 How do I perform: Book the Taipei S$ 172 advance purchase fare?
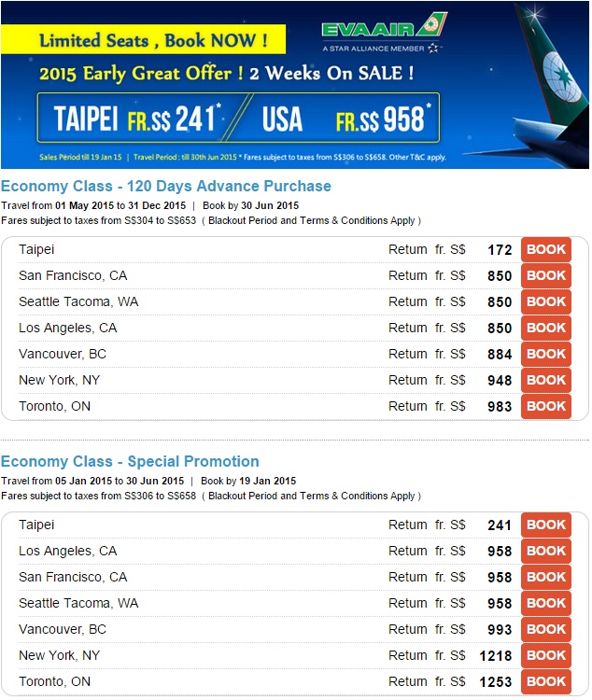pyautogui.click(x=546, y=249)
